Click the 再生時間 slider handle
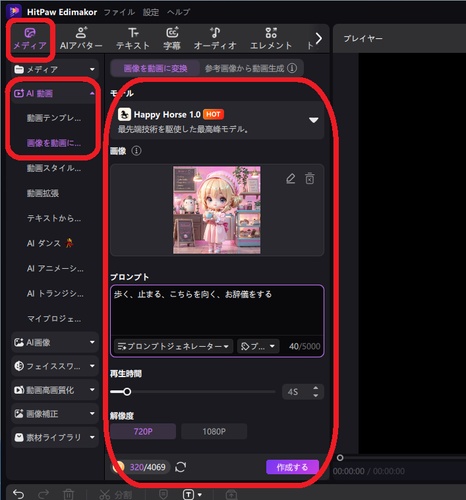Image resolution: width=466 pixels, height=500 pixels. pos(127,392)
